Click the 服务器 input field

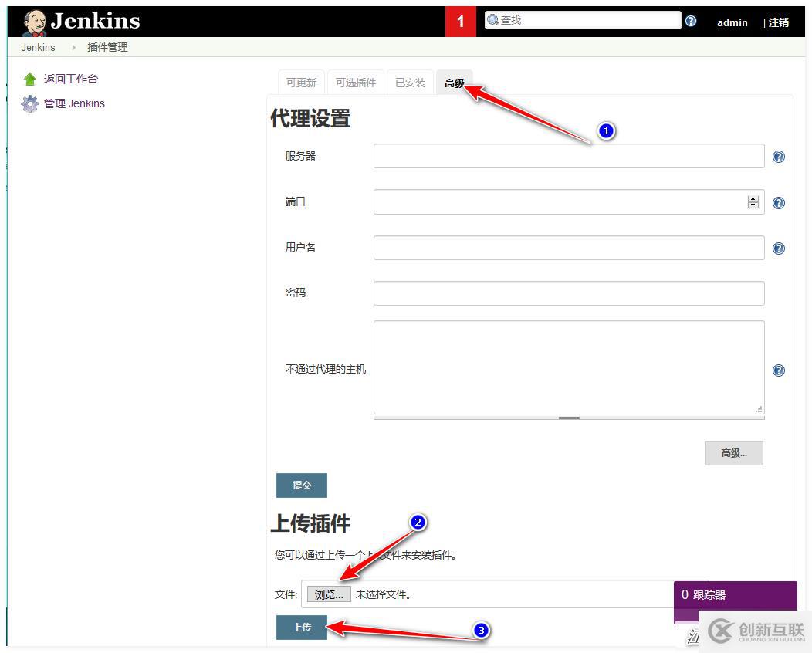coord(569,156)
